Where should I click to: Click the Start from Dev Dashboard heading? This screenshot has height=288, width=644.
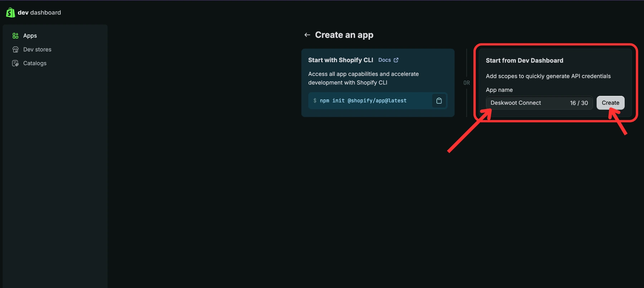coord(525,60)
